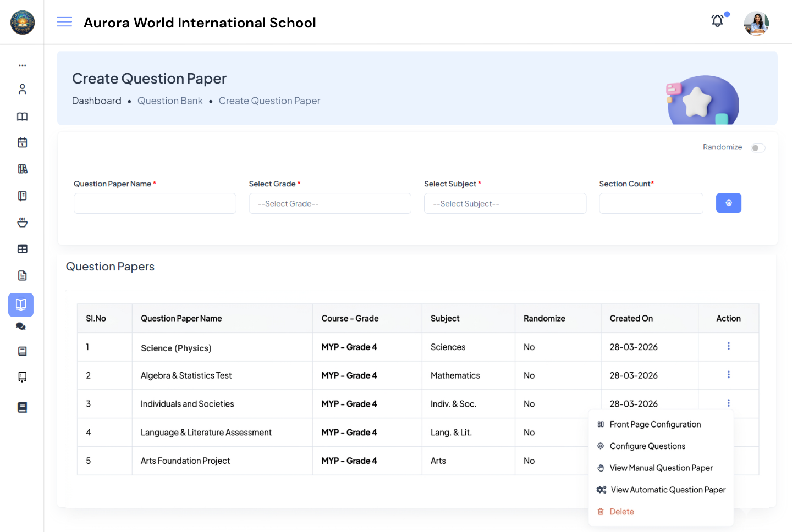Click the canteen food bowl sidebar icon
The height and width of the screenshot is (532, 792).
coord(22,222)
